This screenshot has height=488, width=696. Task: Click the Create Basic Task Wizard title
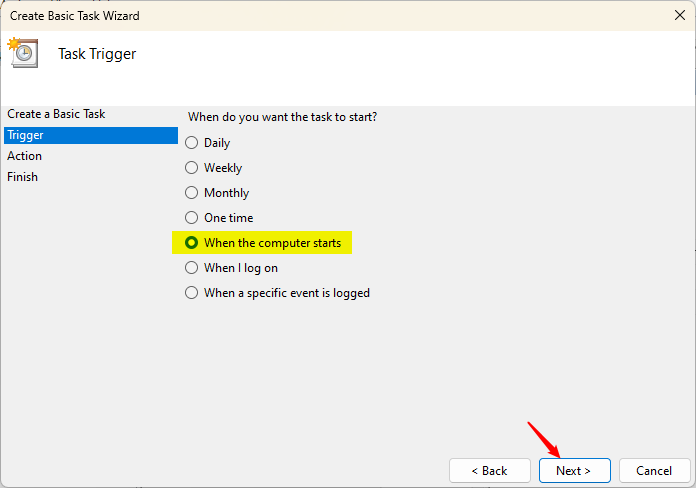tap(75, 16)
